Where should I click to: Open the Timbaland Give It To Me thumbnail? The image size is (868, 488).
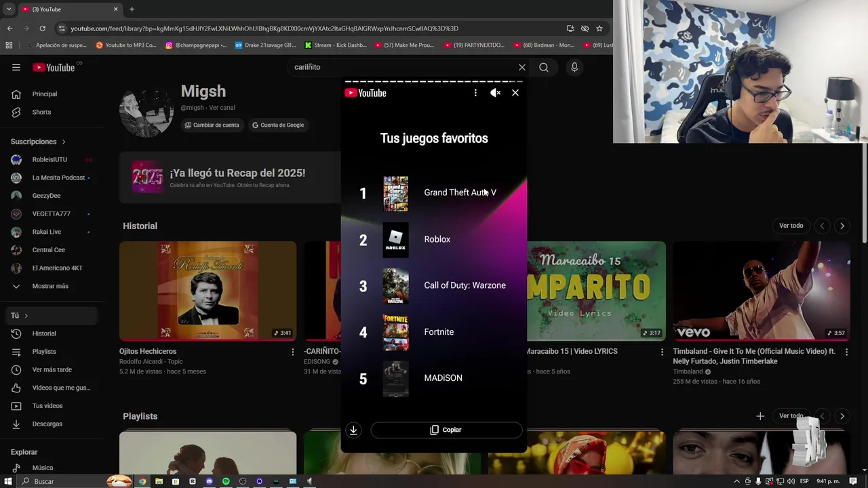tap(762, 291)
